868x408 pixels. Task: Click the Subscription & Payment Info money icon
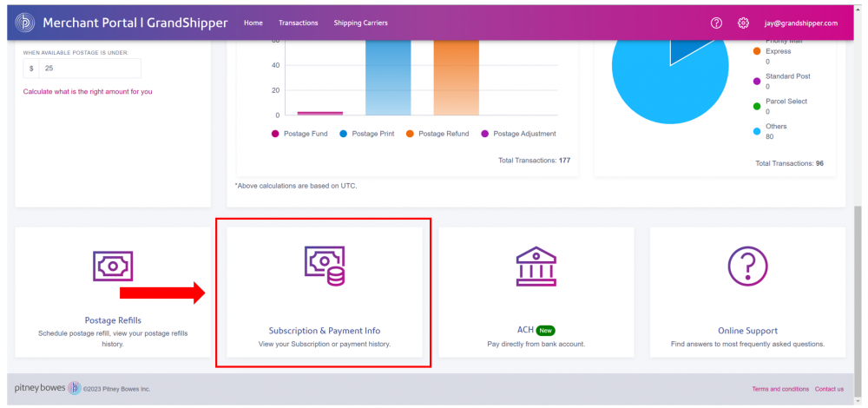click(325, 266)
